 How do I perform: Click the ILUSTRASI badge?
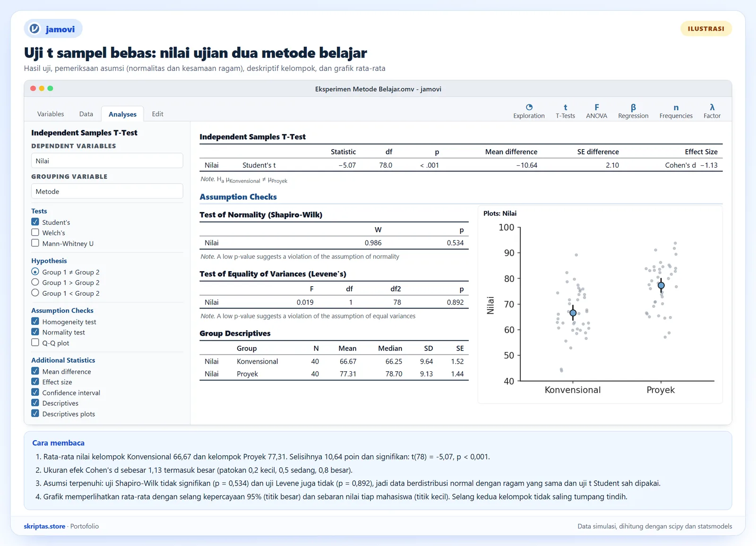point(706,29)
